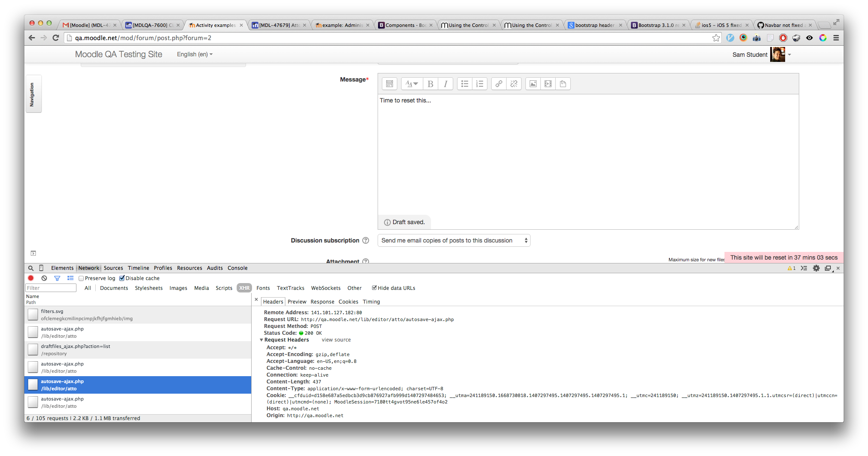Open the Cookies tab of request details

[x=348, y=302]
